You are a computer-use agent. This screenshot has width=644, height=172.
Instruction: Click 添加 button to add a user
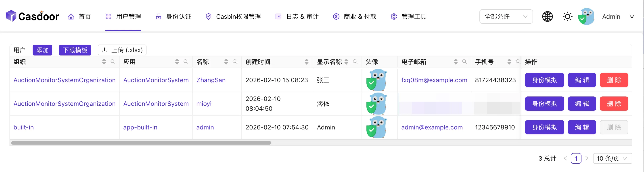[42, 50]
